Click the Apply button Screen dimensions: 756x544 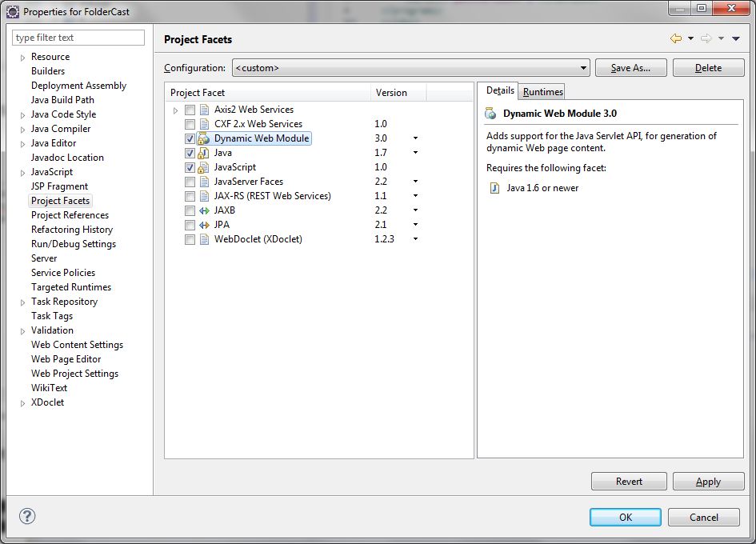click(708, 482)
